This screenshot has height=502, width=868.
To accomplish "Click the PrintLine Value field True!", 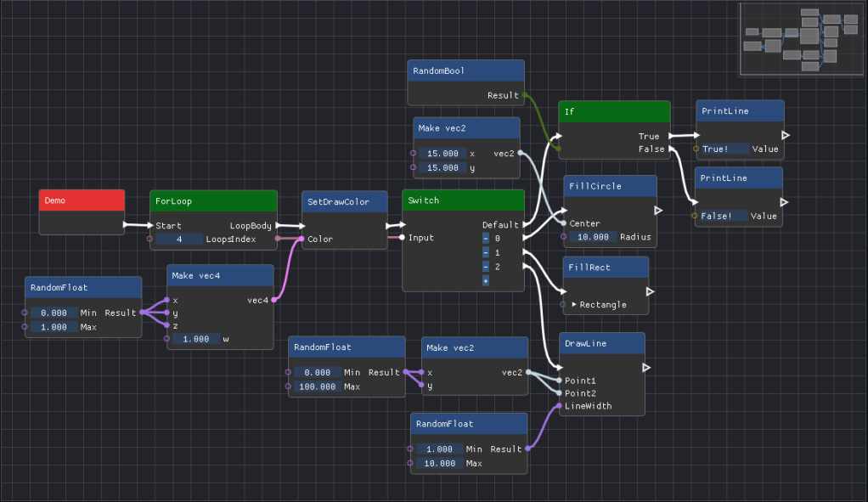I will pyautogui.click(x=725, y=149).
